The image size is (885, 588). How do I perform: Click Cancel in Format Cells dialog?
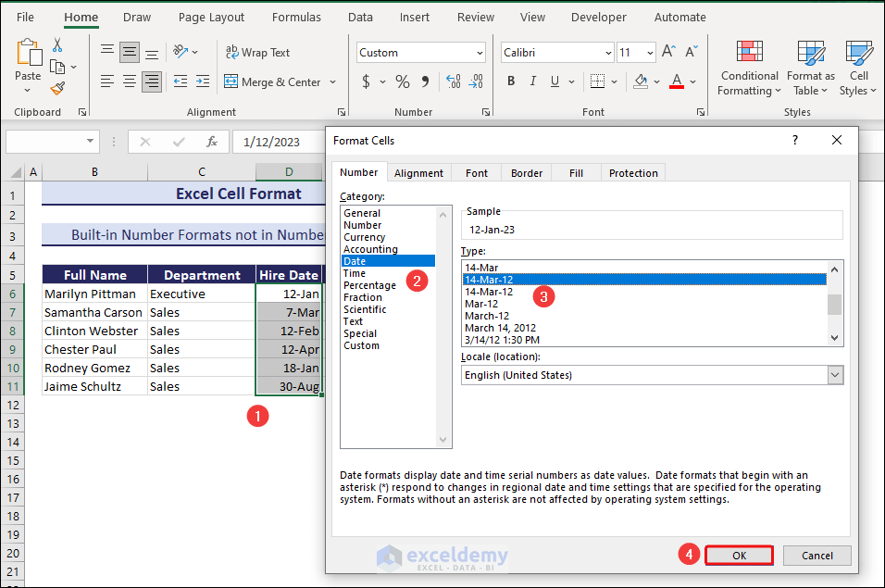coord(816,556)
